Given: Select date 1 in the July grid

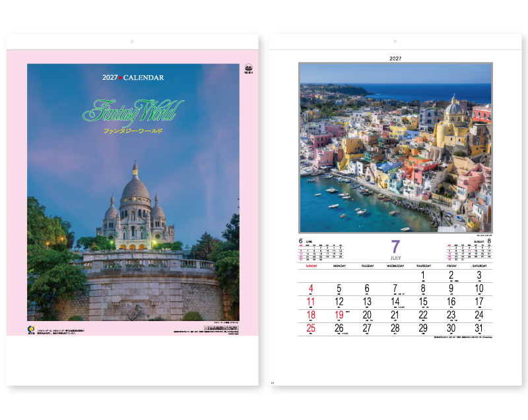Looking at the screenshot, I should click(x=423, y=276).
